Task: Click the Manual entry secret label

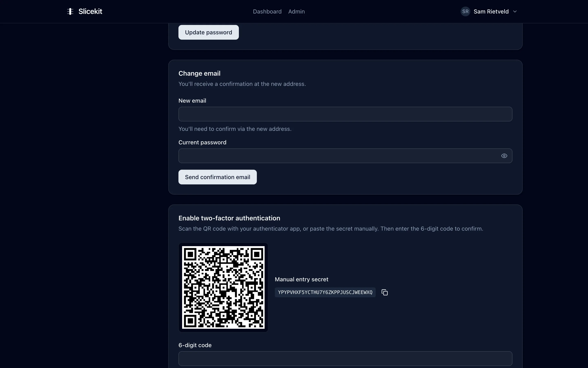Action: point(302,279)
